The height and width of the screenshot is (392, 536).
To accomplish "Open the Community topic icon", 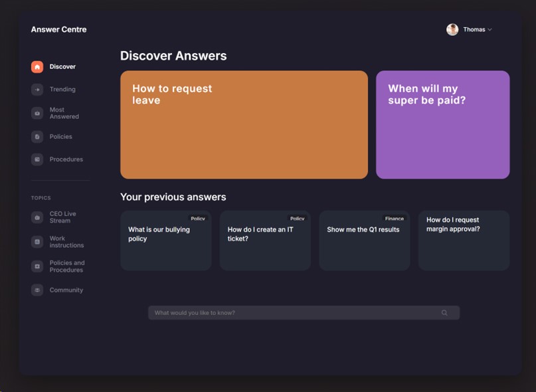I will point(37,290).
